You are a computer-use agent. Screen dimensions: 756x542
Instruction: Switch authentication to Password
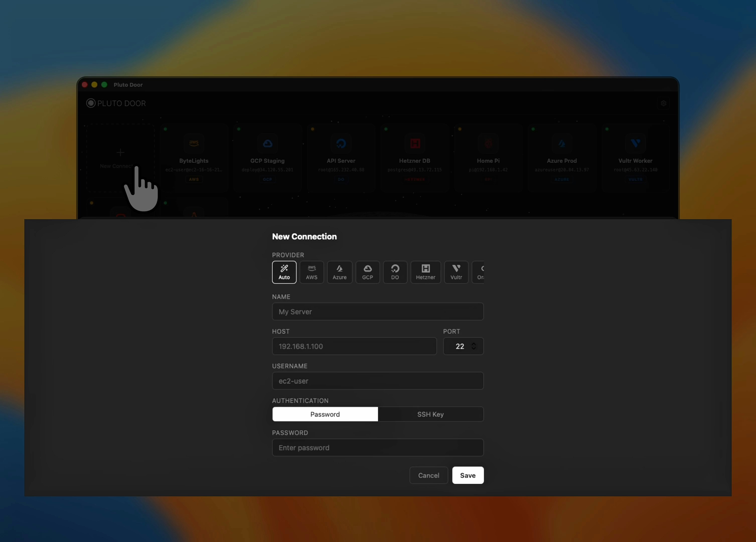(x=325, y=414)
